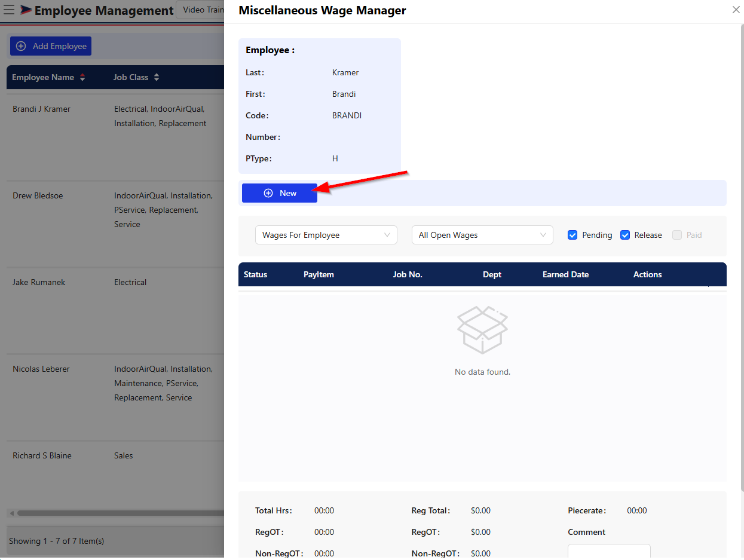744x560 pixels.
Task: Click the Status column header
Action: (x=255, y=274)
